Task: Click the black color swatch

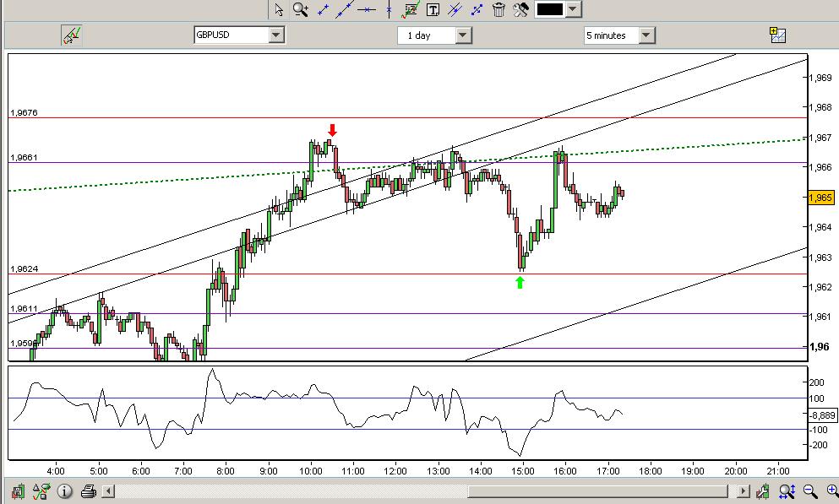Action: coord(549,9)
